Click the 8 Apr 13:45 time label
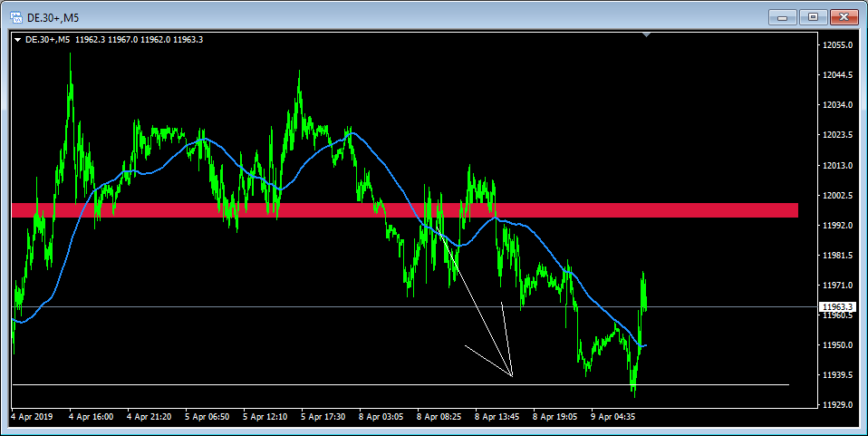The image size is (868, 436). point(497,417)
